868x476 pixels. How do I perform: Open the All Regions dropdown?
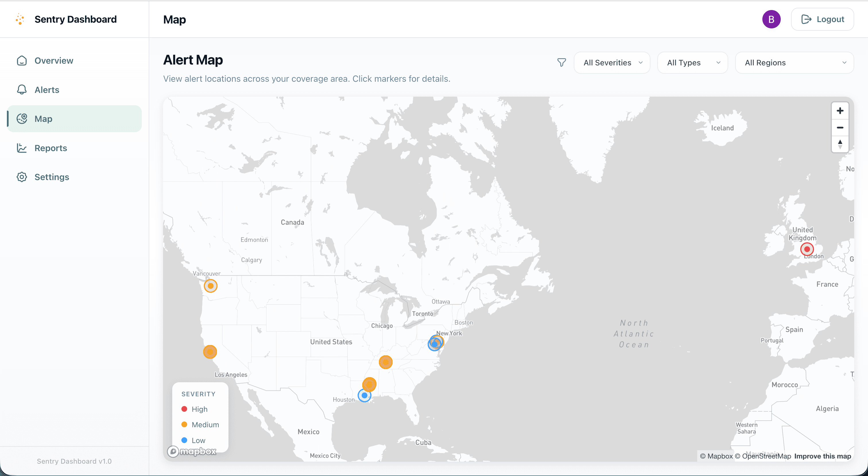pos(794,63)
